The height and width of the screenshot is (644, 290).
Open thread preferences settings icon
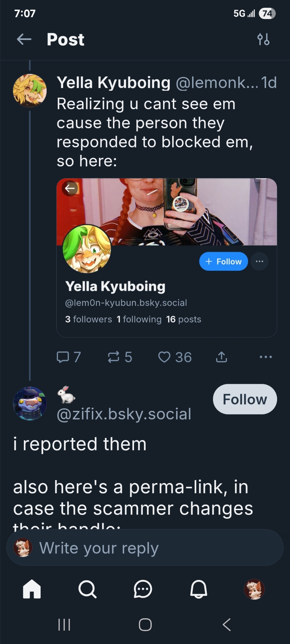click(263, 40)
